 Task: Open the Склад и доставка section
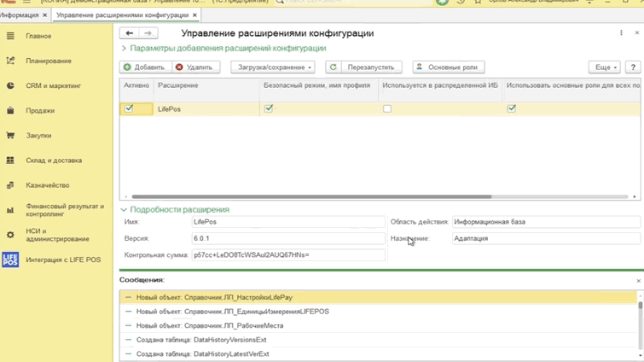pyautogui.click(x=54, y=161)
